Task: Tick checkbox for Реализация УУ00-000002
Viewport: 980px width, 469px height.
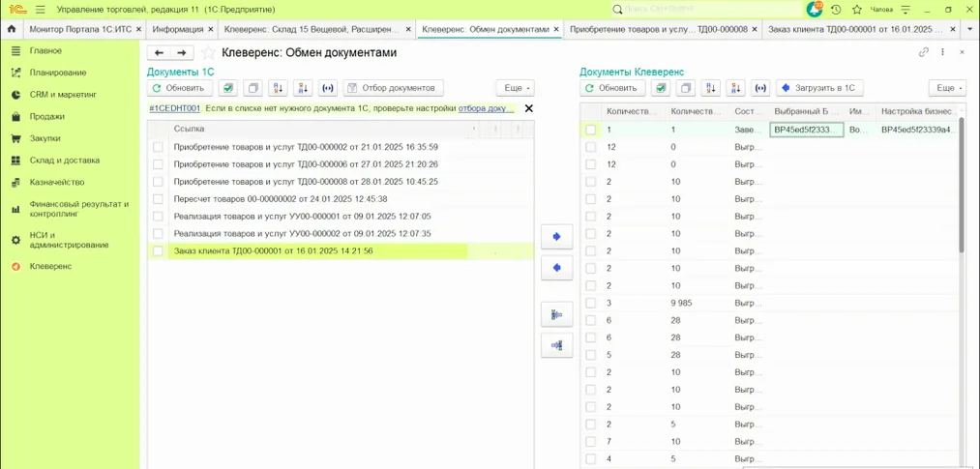Action: (x=158, y=234)
